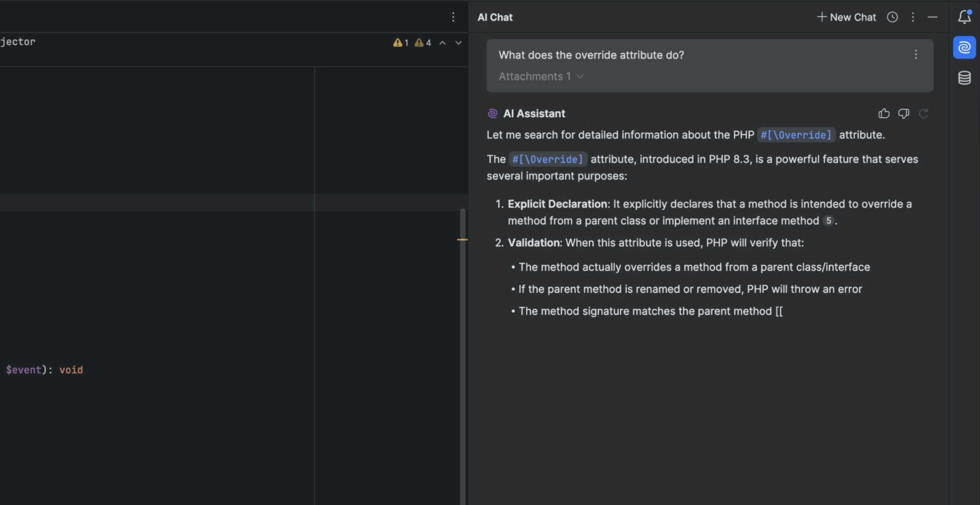Navigate to next problem with the down chevron

click(458, 42)
